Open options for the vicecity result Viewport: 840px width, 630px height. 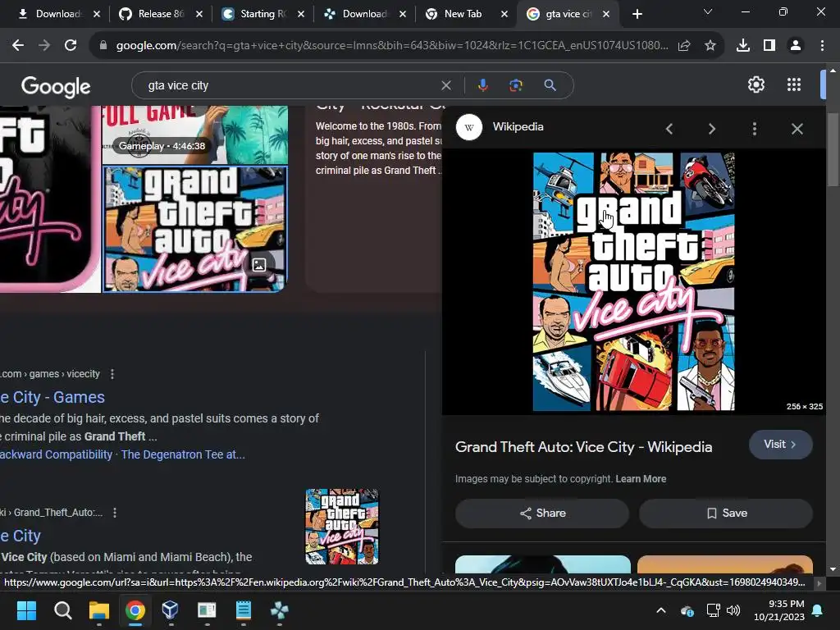112,374
